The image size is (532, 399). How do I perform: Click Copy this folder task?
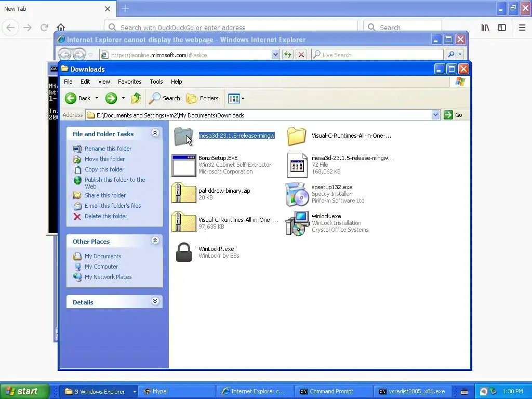[x=104, y=169]
